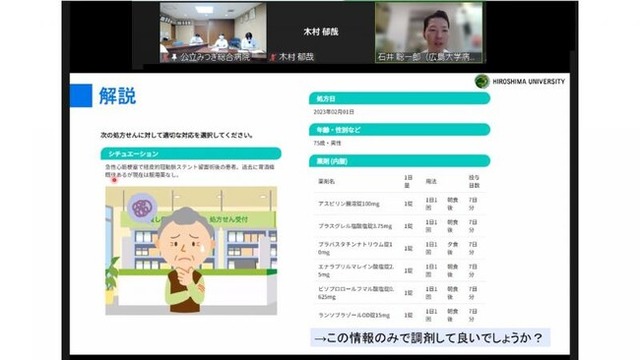Image resolution: width=640 pixels, height=360 pixels.
Task: Click the アスピリン腸溶錠100mg table row
Action: click(400, 204)
